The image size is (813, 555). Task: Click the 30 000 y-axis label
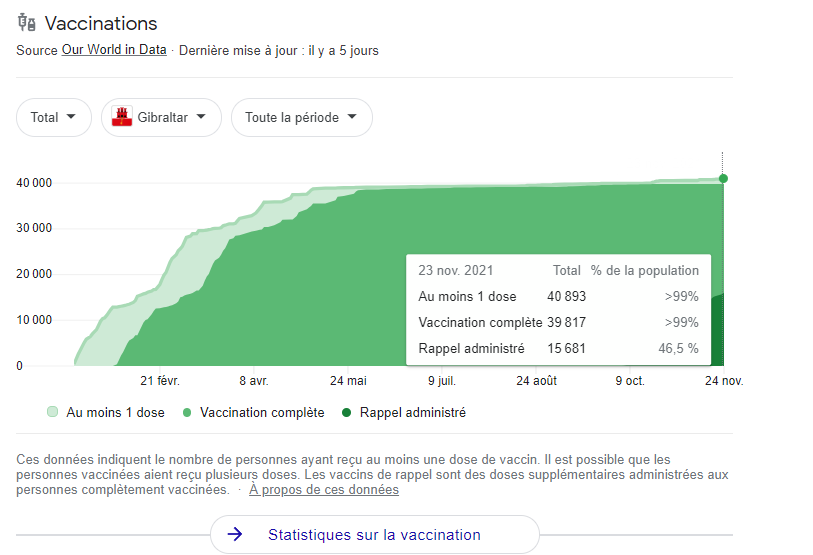[x=34, y=228]
